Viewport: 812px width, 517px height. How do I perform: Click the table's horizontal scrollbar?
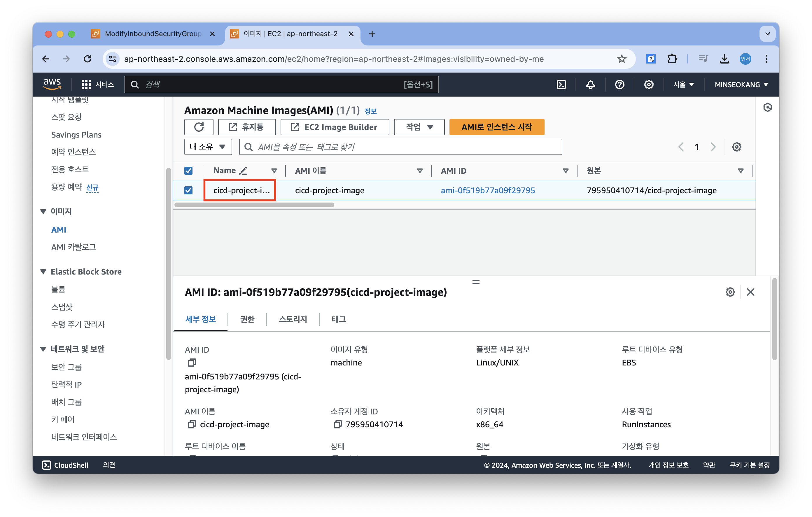(x=254, y=205)
